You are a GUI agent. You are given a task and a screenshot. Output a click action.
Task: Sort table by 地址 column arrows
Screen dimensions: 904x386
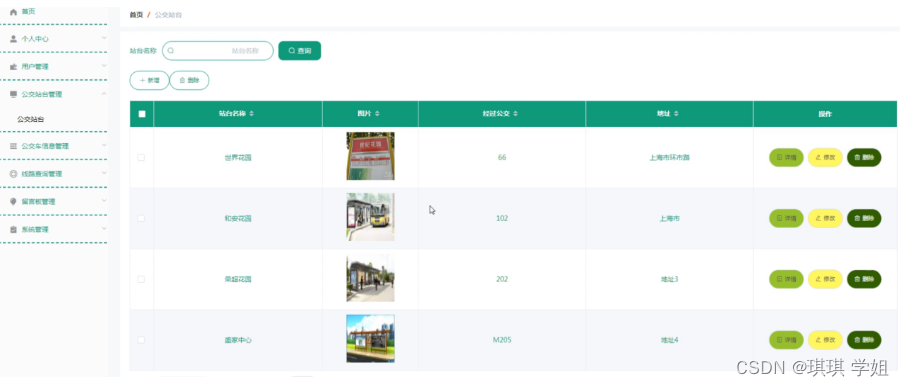(676, 114)
